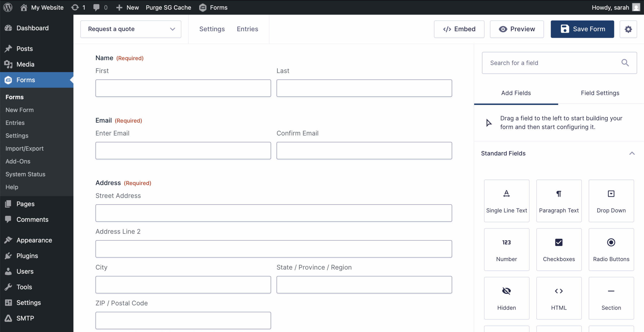Collapse the Standard Fields section

coord(632,153)
